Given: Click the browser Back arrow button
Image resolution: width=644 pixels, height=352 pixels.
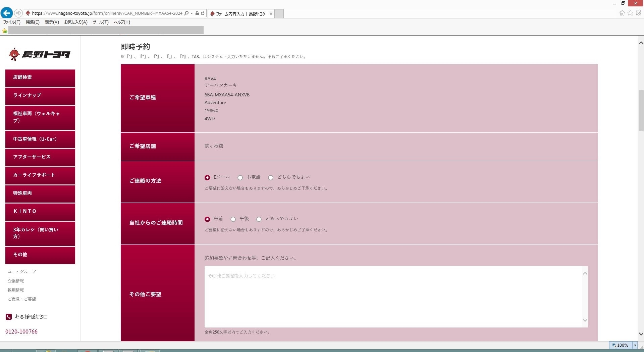Looking at the screenshot, I should tap(6, 13).
